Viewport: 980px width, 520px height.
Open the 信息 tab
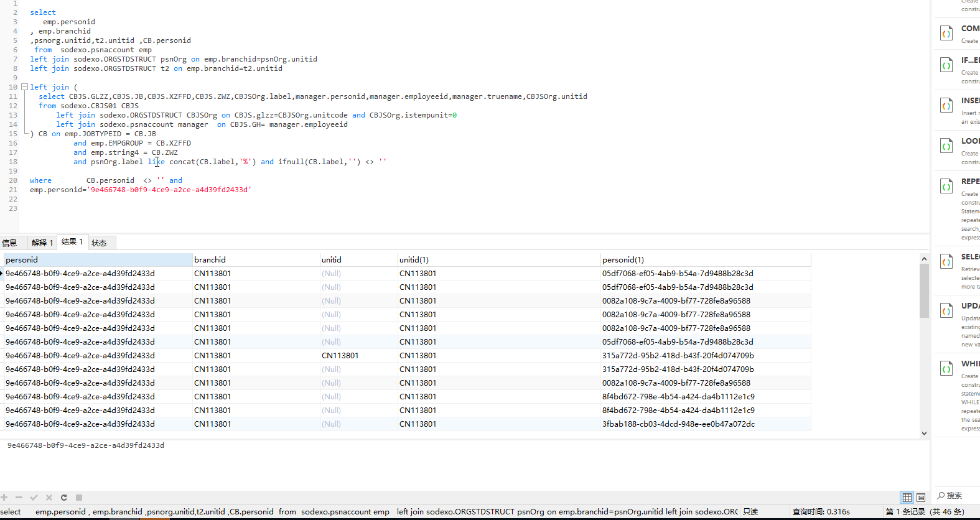pos(10,243)
